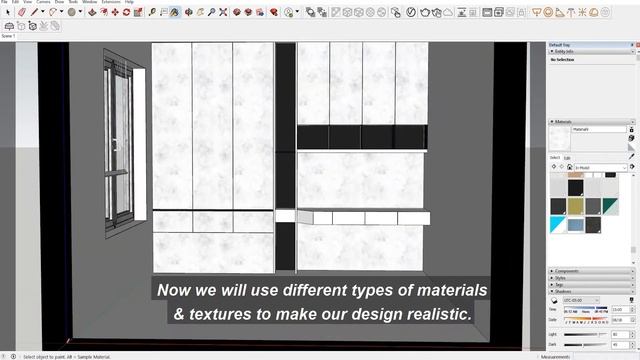Pick the olive yellow material swatch
This screenshot has width=640, height=360.
pyautogui.click(x=576, y=207)
